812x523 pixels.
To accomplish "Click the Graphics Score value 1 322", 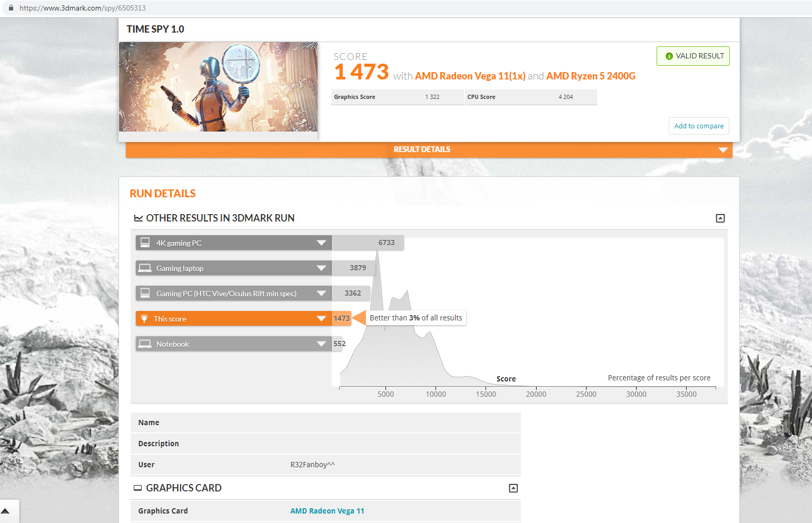I will 432,97.
